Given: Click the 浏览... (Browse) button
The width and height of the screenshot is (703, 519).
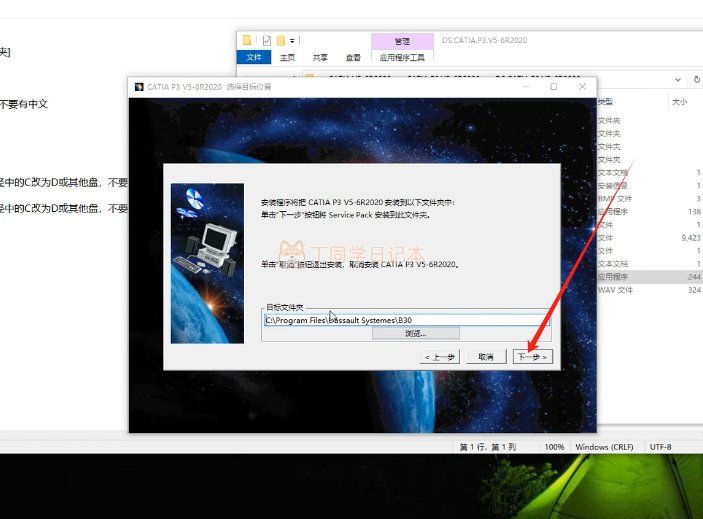Looking at the screenshot, I should (416, 333).
